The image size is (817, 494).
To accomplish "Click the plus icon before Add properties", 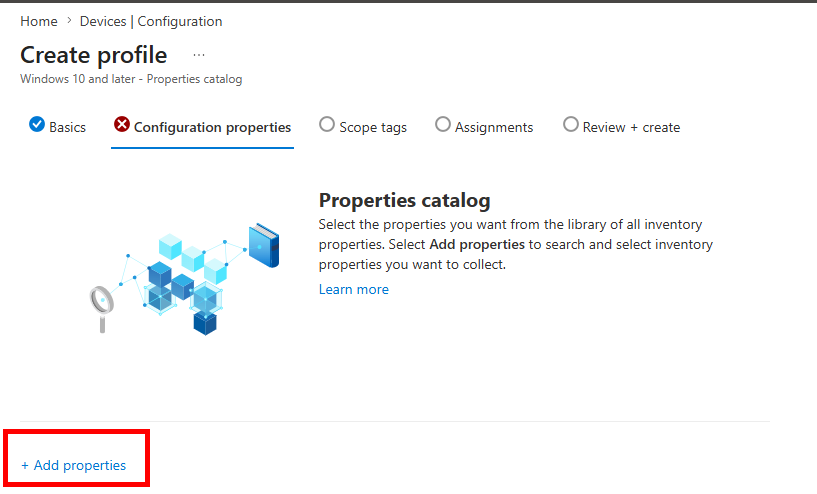I will (24, 465).
